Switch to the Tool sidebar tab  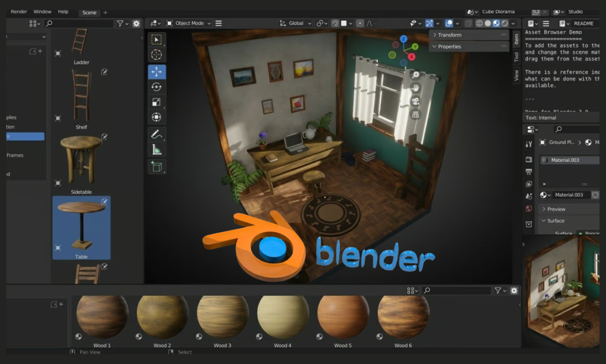(x=517, y=57)
